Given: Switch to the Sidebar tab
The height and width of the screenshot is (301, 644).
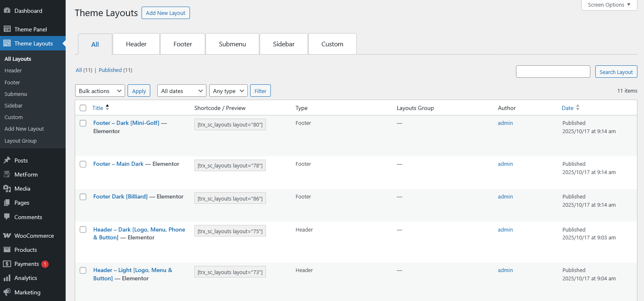Looking at the screenshot, I should [x=284, y=44].
